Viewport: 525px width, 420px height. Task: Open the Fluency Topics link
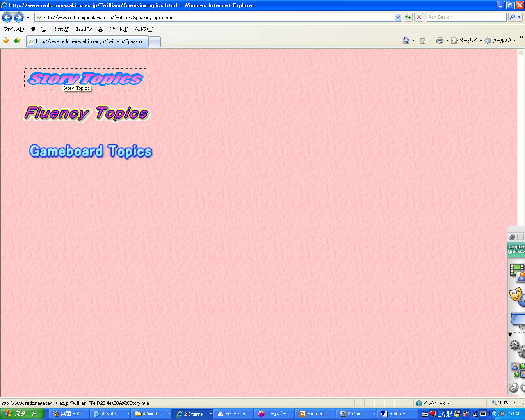point(87,113)
